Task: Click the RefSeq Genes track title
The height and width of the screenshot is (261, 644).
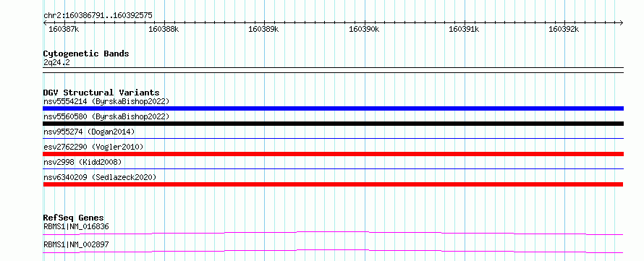Action: 74,218
